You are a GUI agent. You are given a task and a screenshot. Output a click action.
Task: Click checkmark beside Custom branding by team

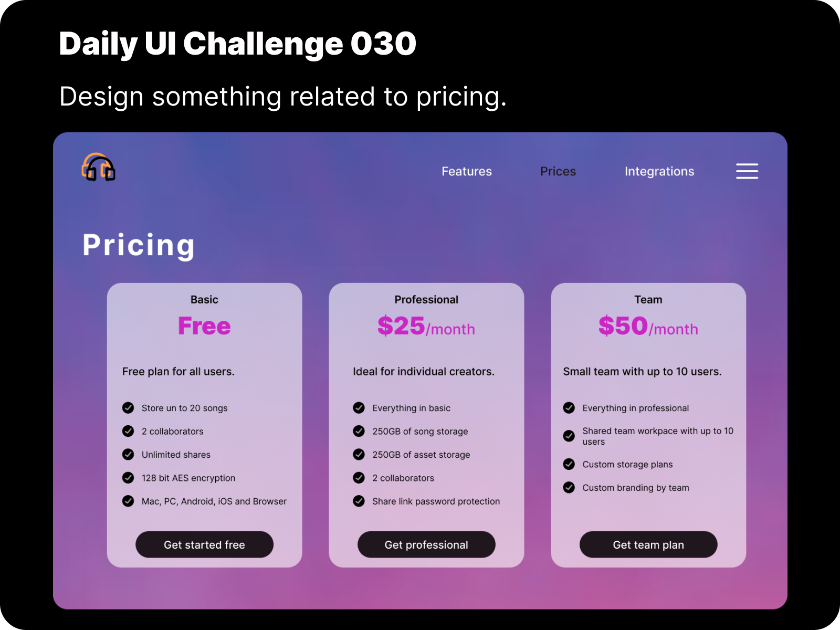point(569,488)
